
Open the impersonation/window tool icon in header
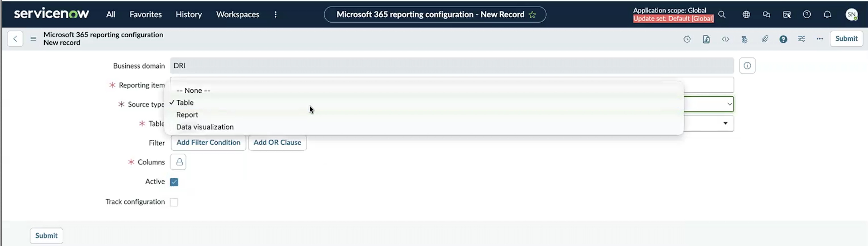786,14
